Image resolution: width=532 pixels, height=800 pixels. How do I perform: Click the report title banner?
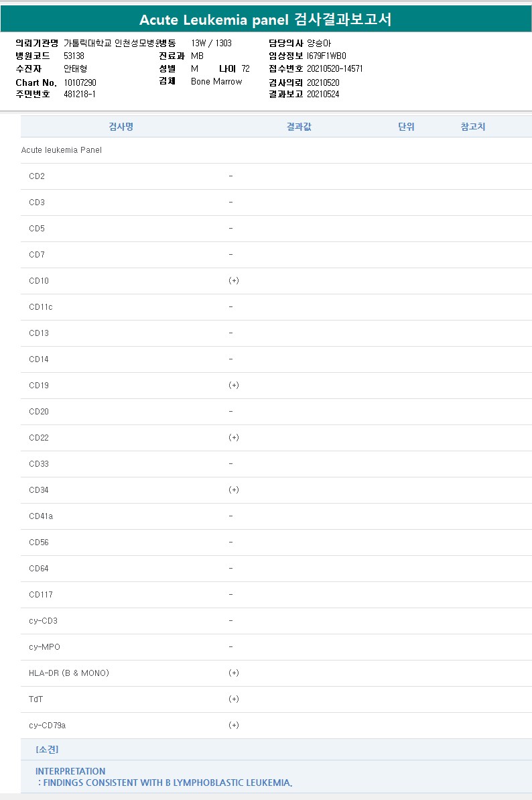click(266, 20)
